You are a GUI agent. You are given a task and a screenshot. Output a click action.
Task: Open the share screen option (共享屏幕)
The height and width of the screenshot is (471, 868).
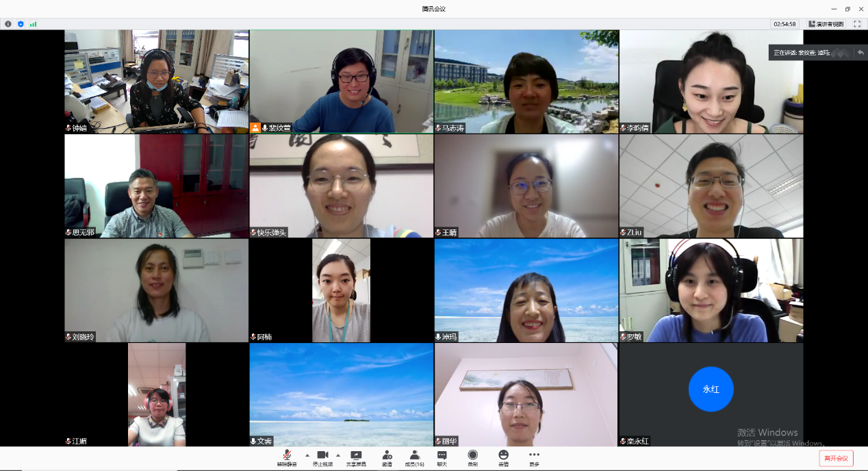pos(356,457)
